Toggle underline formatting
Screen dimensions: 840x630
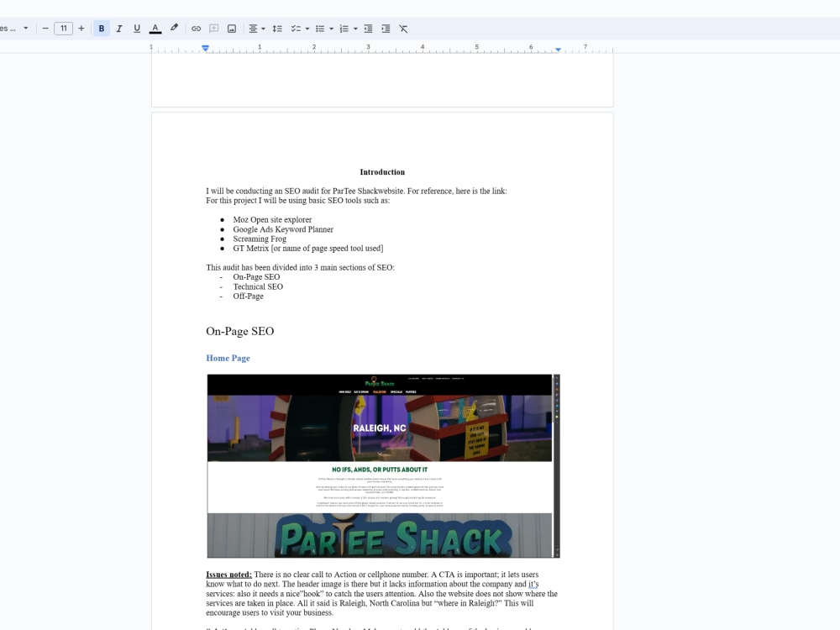tap(137, 29)
